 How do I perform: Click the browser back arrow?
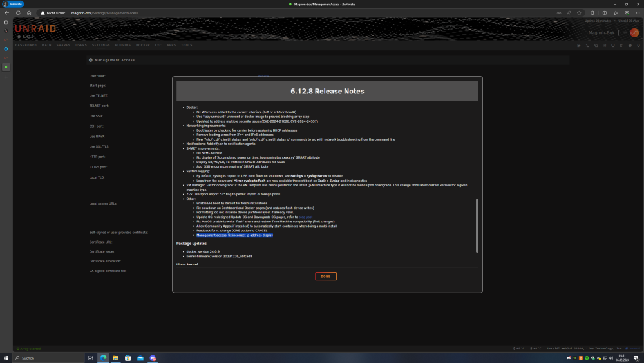click(x=6, y=13)
